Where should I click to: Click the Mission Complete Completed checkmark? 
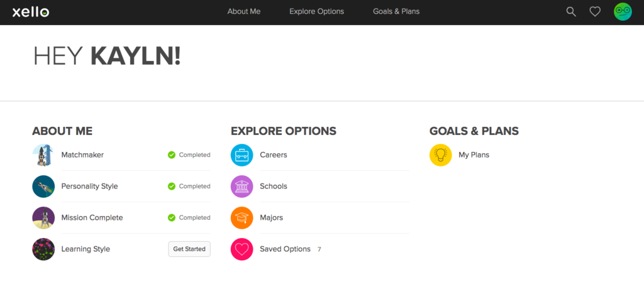(x=172, y=218)
